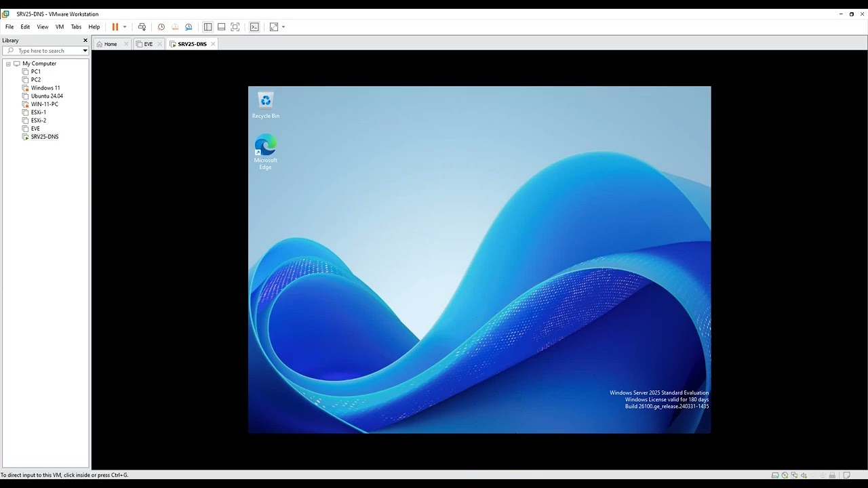Viewport: 868px width, 488px height.
Task: Enter full screen mode icon
Action: coord(235,27)
